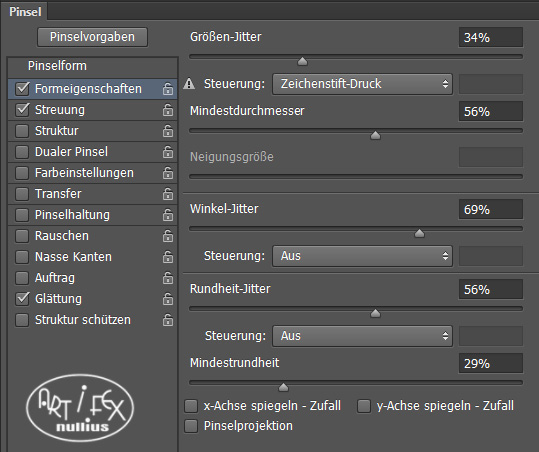Uncheck the Streuung checkbox

tap(22, 110)
